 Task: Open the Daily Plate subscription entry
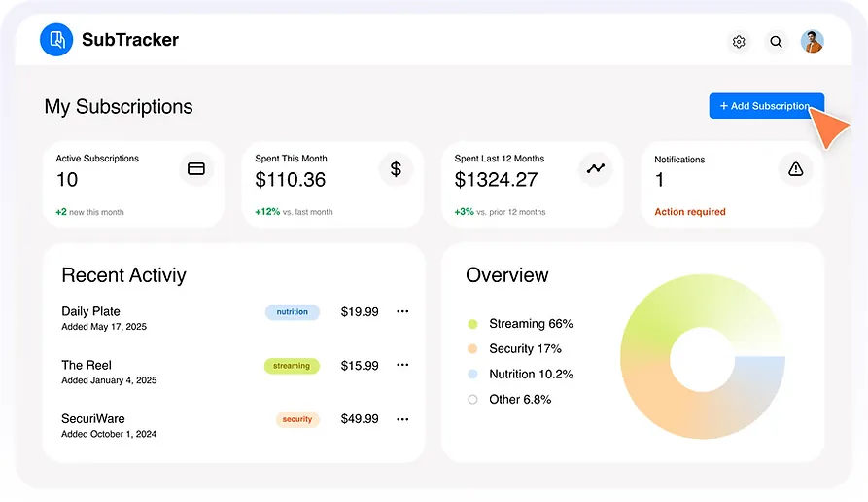[x=91, y=311]
